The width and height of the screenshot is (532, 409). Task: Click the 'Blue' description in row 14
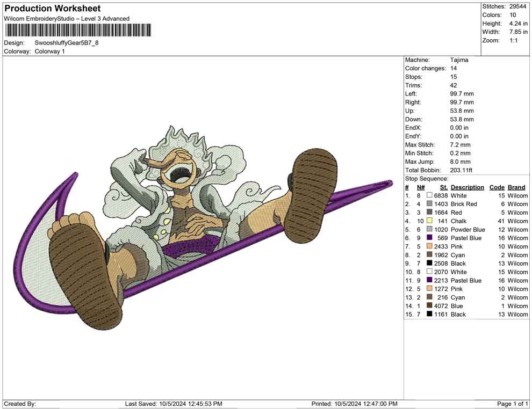pyautogui.click(x=457, y=305)
